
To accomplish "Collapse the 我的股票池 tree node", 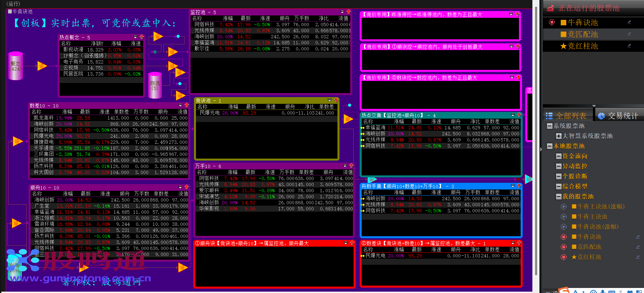I will tap(559, 197).
